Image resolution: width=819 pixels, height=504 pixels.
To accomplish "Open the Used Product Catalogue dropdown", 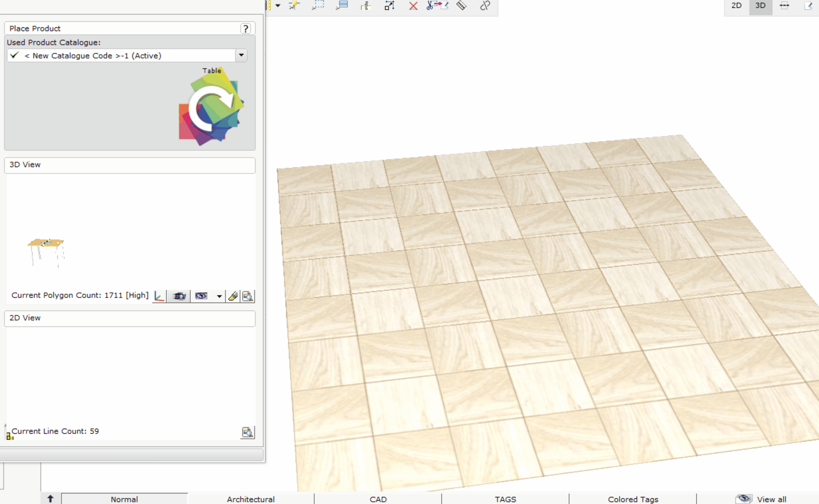I will coord(241,55).
